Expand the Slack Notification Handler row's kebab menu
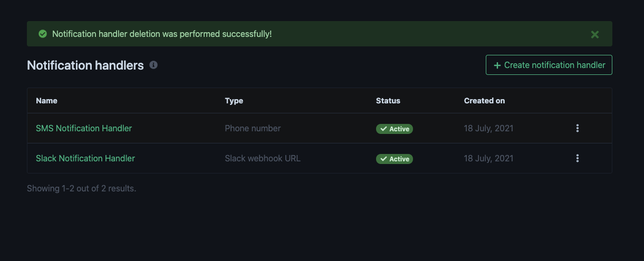The width and height of the screenshot is (644, 261). point(578,158)
